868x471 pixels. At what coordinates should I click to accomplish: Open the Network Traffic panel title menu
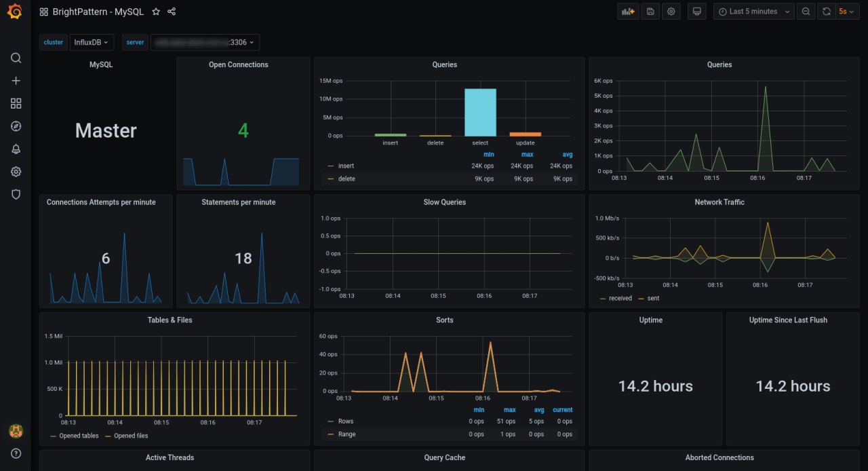tap(719, 202)
